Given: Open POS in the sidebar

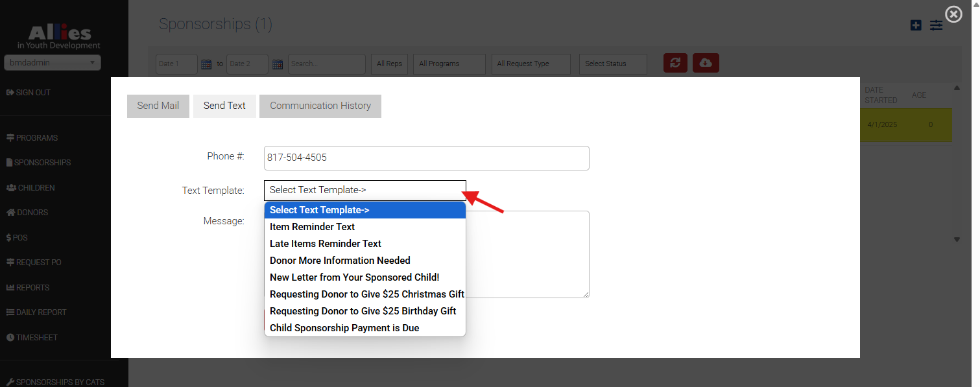Looking at the screenshot, I should pyautogui.click(x=17, y=238).
